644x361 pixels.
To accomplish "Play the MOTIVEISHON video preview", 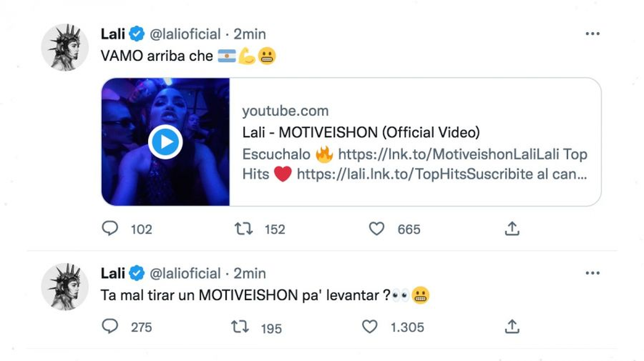I will click(x=165, y=142).
